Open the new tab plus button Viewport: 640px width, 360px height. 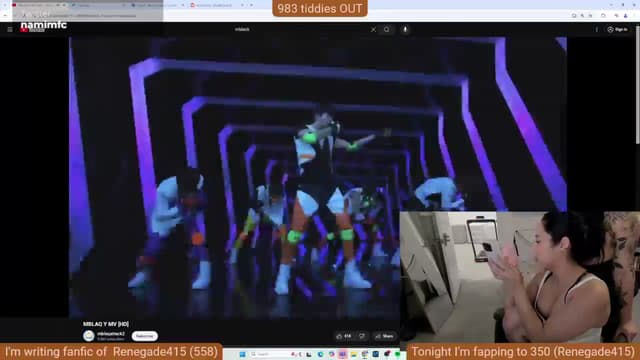tap(251, 5)
